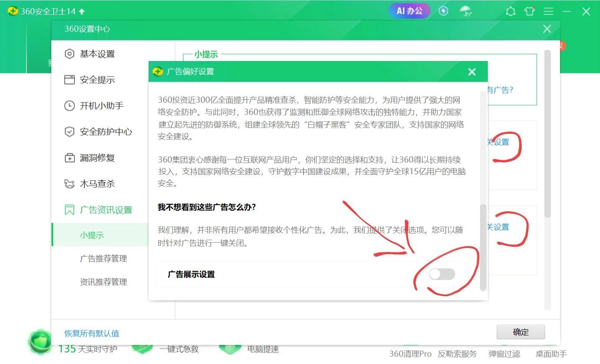
Task: Click the 360安全卫士 logo icon
Action: point(13,11)
